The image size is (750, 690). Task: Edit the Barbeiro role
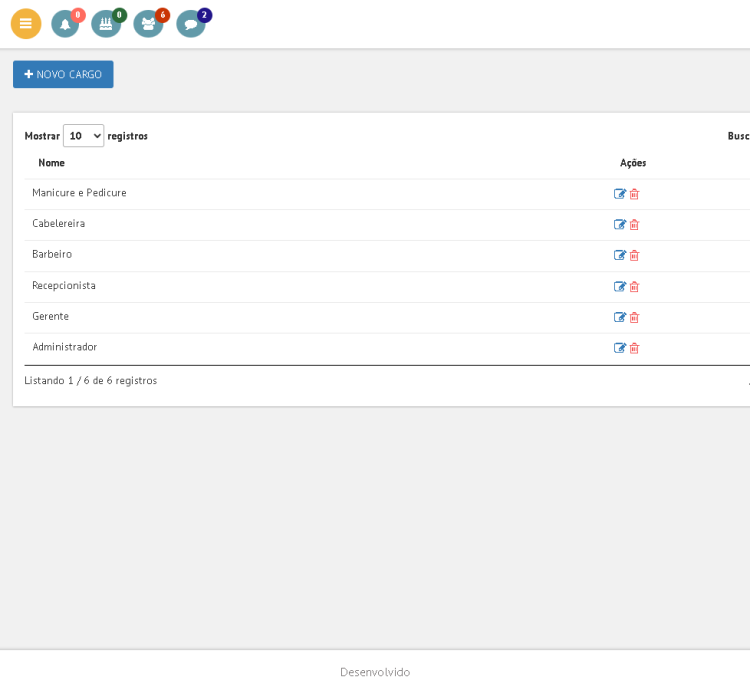[620, 256]
